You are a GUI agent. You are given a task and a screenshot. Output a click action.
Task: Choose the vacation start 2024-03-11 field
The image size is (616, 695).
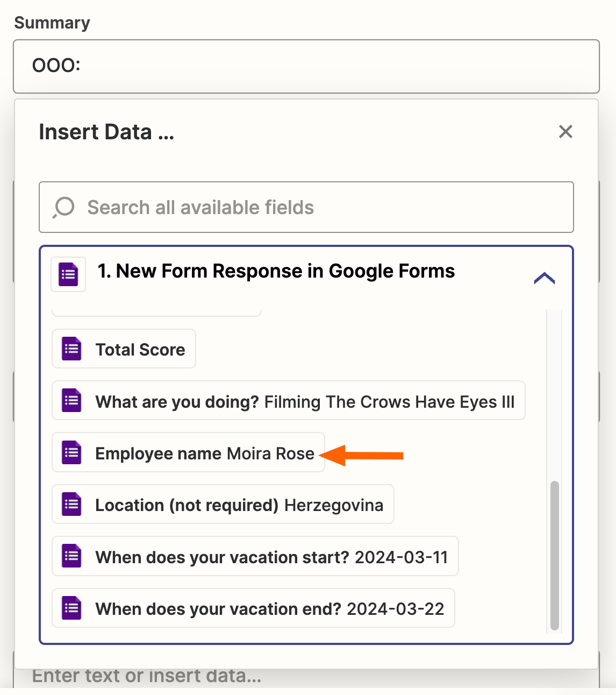point(271,557)
